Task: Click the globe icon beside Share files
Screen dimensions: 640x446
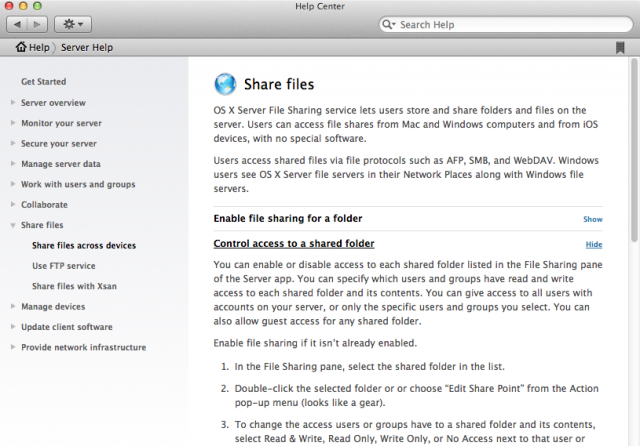Action: (225, 84)
